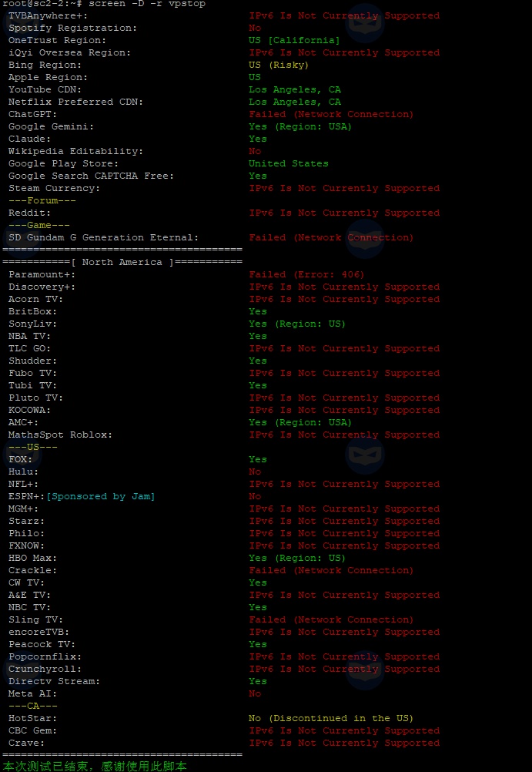Click the '[ North America ]' section header
Viewport: 532px width, 772px height.
pos(122,262)
